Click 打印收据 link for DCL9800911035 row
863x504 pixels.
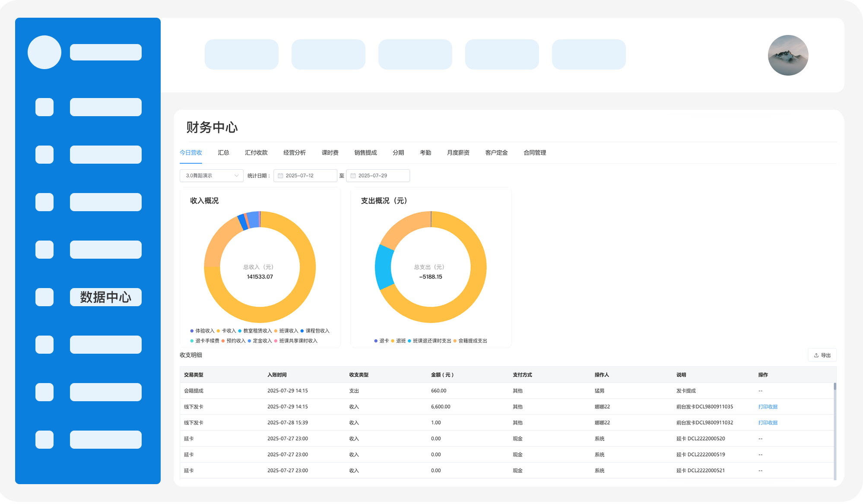click(x=768, y=407)
